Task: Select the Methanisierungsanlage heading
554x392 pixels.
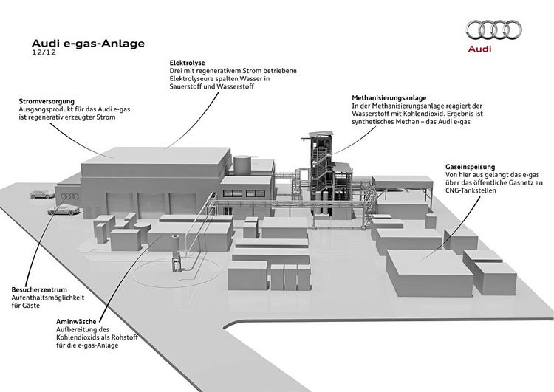Action: point(387,97)
